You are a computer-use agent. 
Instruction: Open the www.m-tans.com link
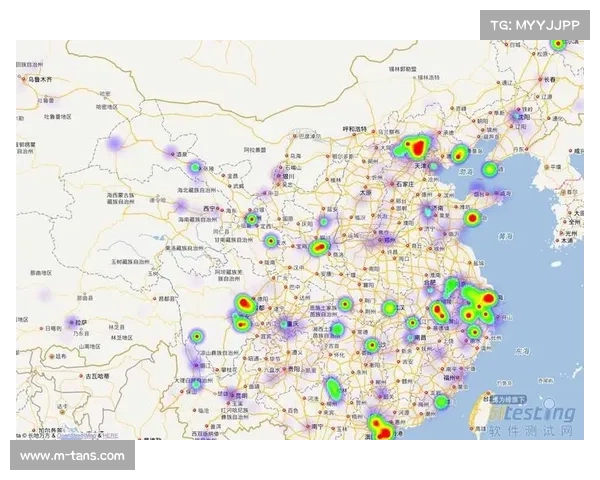pyautogui.click(x=72, y=456)
